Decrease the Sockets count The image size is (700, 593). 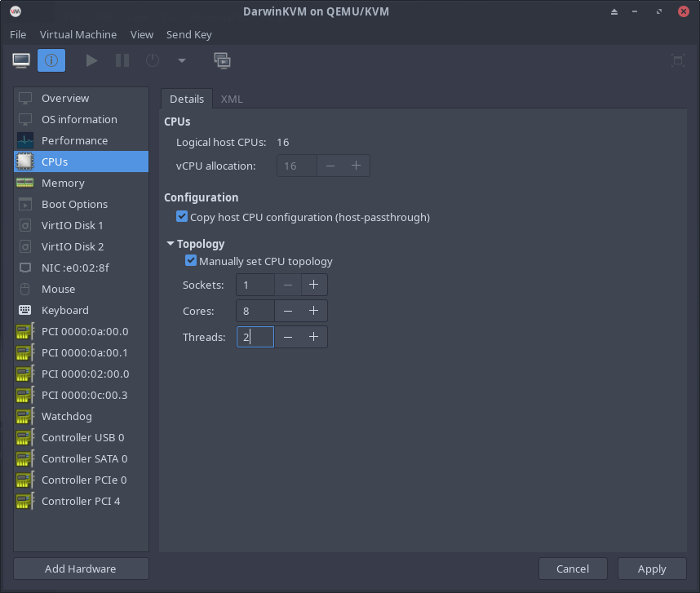288,285
